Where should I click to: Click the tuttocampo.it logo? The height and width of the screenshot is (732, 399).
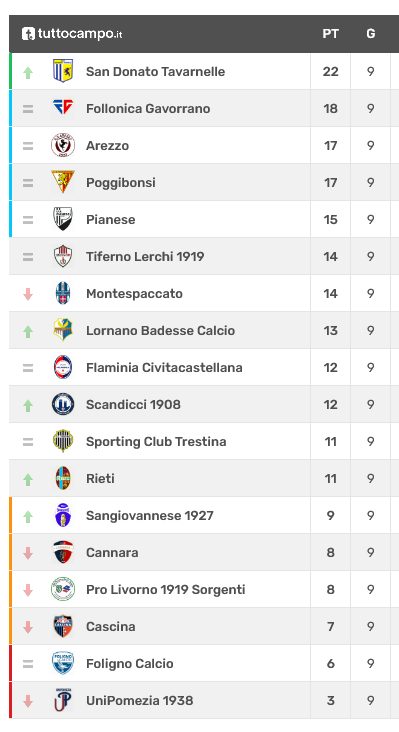click(72, 34)
